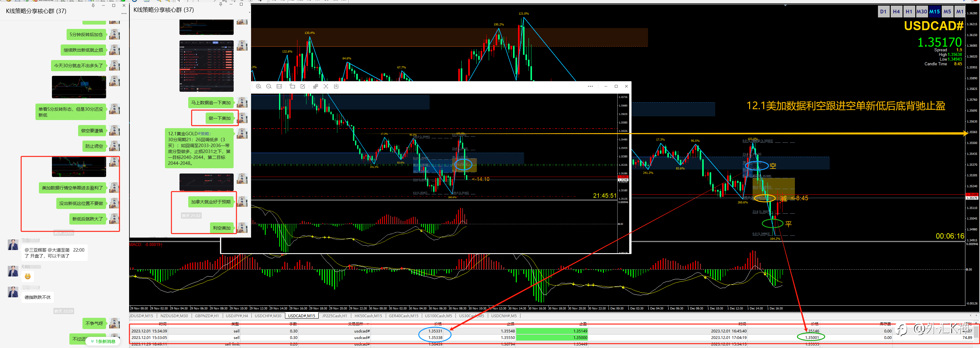Open the NZDUSD#,M30 chart tab
Image resolution: width=980 pixels, height=348 pixels.
pos(174,316)
